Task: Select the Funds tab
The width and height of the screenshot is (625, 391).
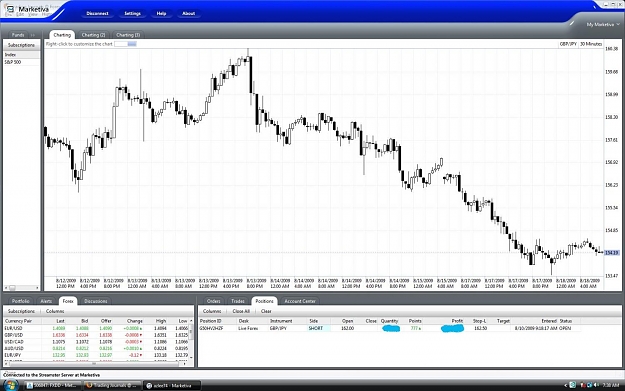Action: [x=18, y=35]
